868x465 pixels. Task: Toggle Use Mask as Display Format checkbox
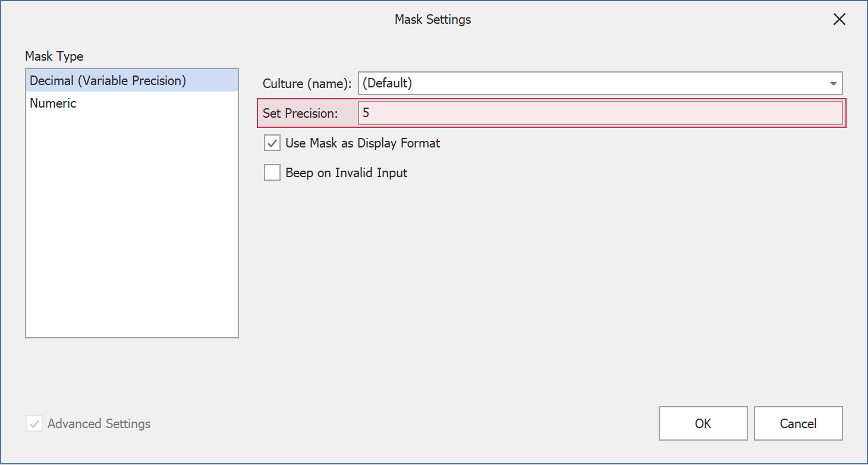click(x=272, y=143)
